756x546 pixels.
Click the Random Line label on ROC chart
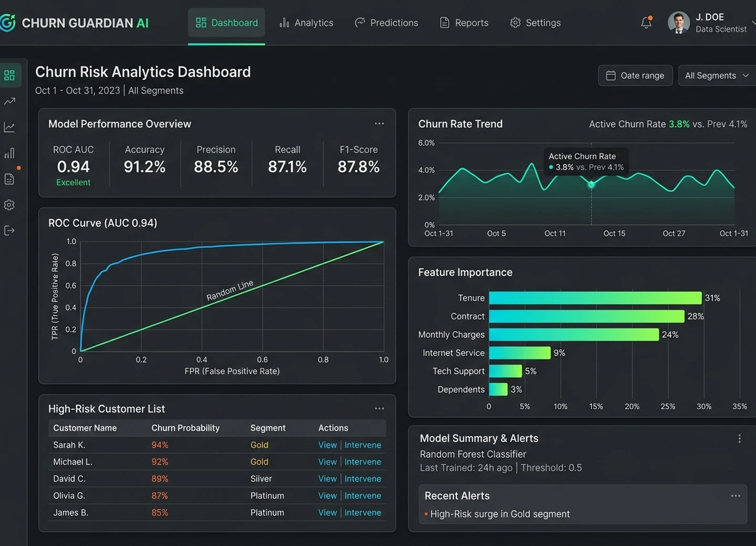[230, 290]
